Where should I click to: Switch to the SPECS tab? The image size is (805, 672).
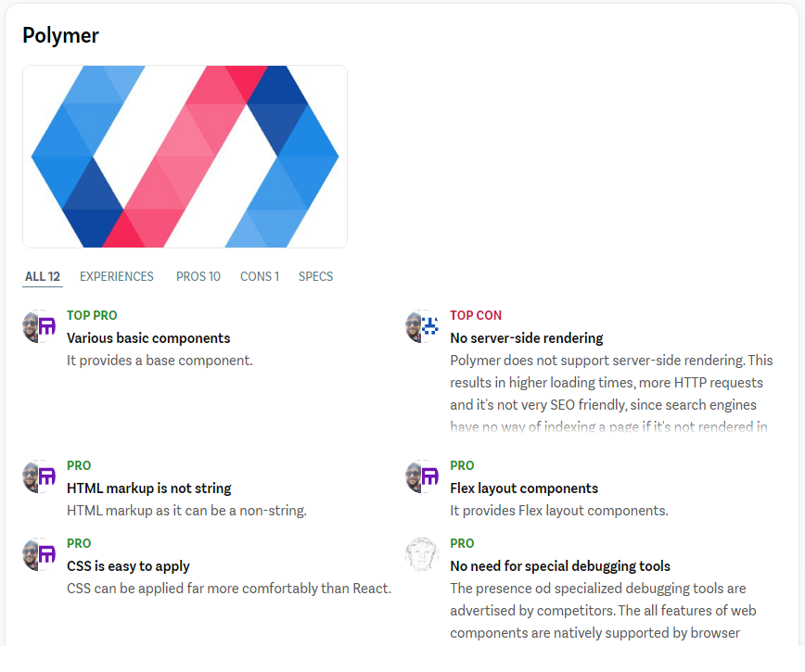tap(315, 276)
